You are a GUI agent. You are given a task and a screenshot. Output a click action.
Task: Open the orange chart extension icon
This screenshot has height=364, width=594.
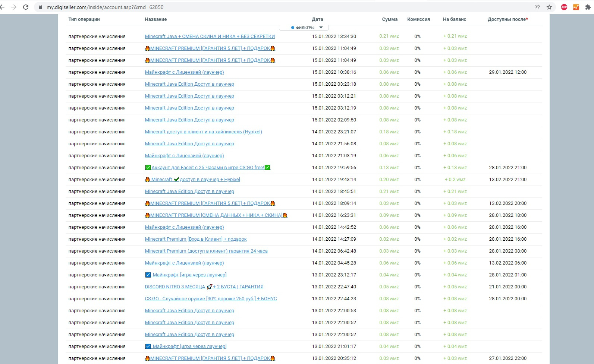pos(576,7)
